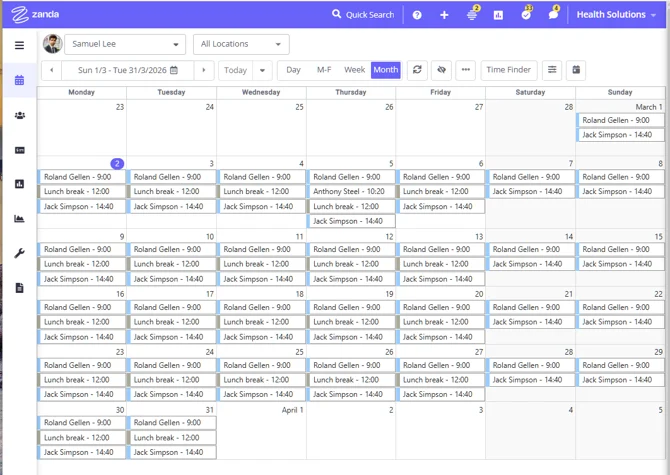The width and height of the screenshot is (670, 475).
Task: Open Anthony Steel 10:20 appointment
Action: coord(351,192)
